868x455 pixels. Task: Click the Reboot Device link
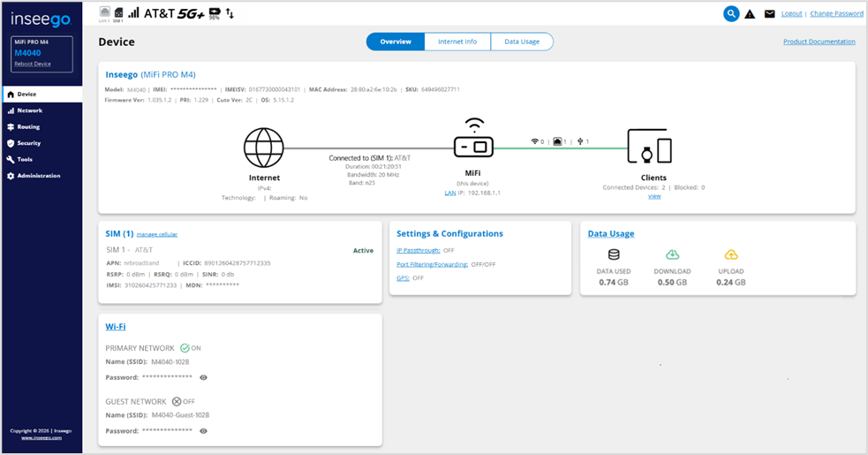(34, 64)
